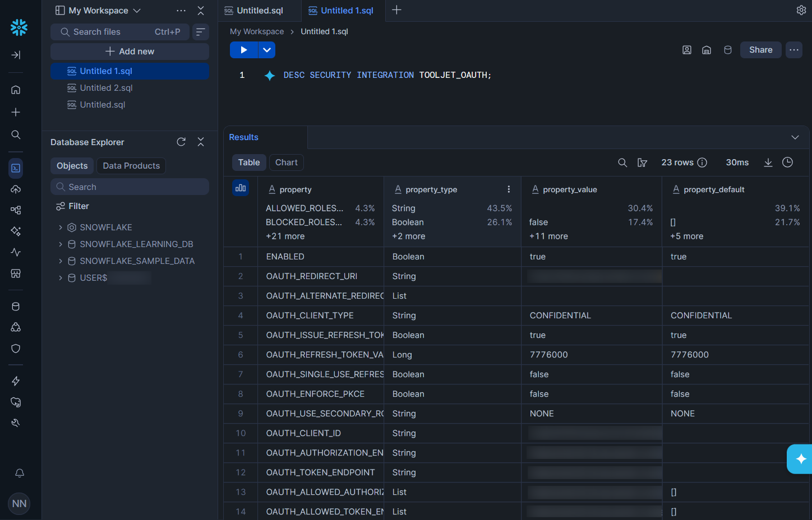Show the 23 rows info icon
812x520 pixels.
(702, 162)
